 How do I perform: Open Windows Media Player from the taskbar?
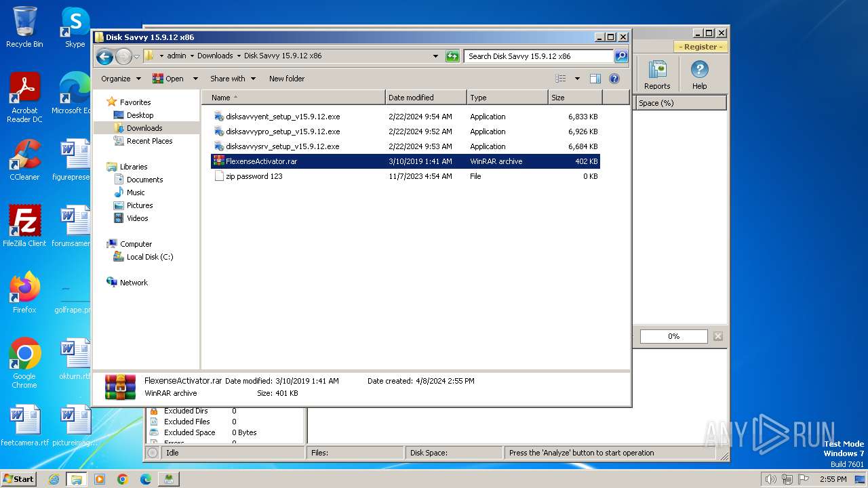click(x=100, y=479)
